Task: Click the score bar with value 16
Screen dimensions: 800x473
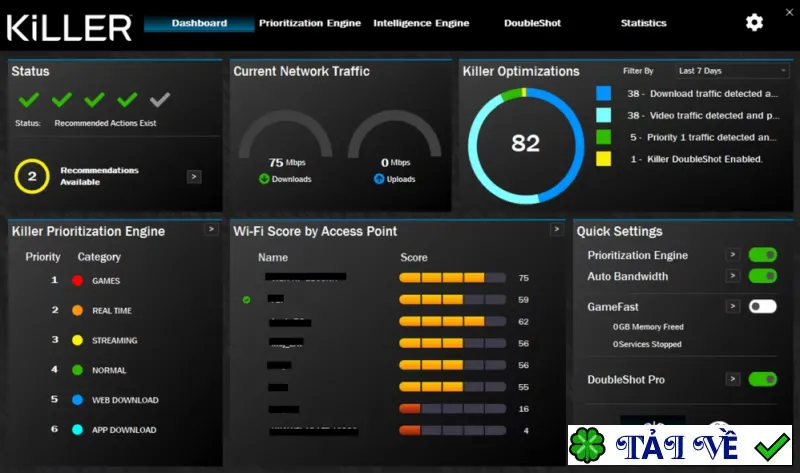Action: tap(453, 409)
